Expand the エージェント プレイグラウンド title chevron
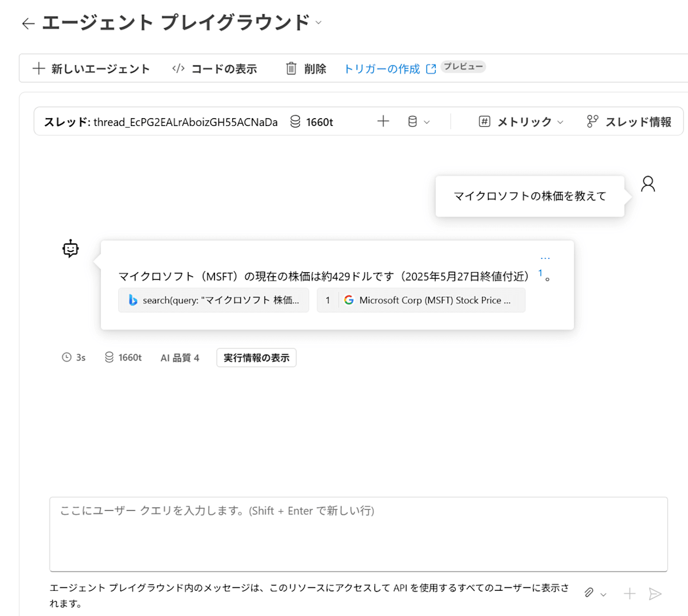Screen dimensions: 688x616 tap(319, 23)
